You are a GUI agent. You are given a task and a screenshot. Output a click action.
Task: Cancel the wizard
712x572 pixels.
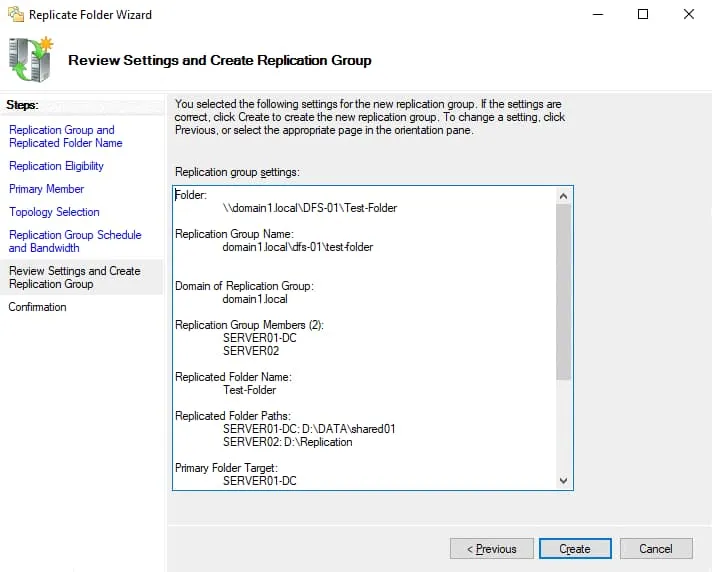point(656,549)
